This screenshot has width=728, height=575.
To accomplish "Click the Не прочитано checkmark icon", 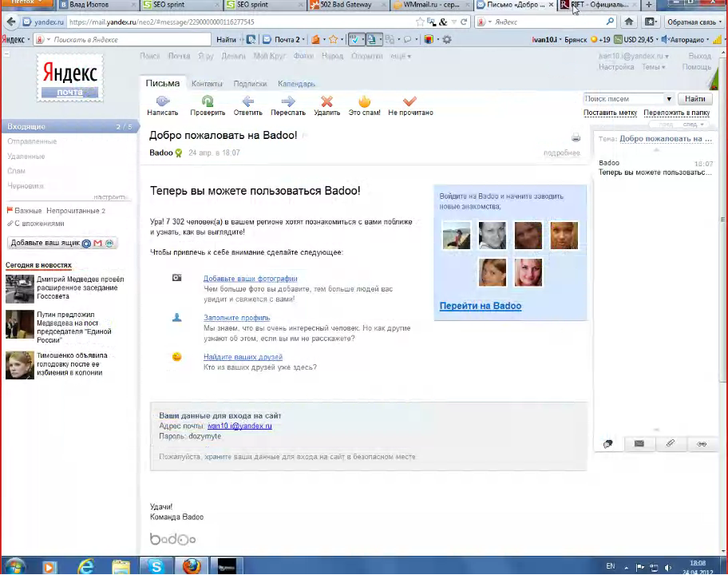I will (410, 101).
